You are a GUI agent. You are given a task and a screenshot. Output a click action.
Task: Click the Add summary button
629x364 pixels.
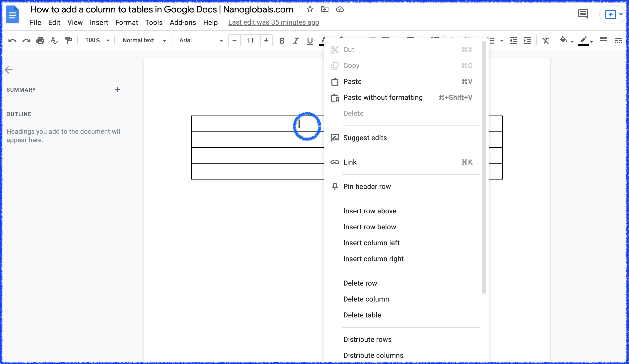[x=117, y=90]
